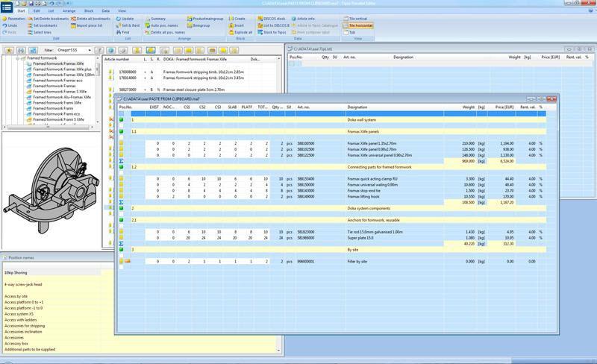Viewport: 597px width, 364px height.
Task: Click Import piece list
Action: [87, 25]
